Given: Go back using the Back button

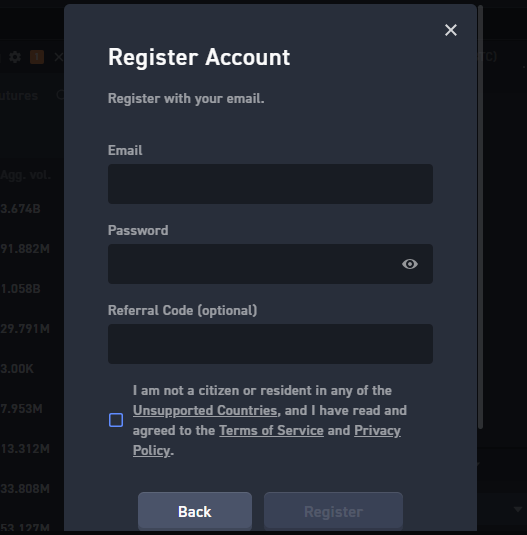Looking at the screenshot, I should [x=195, y=511].
